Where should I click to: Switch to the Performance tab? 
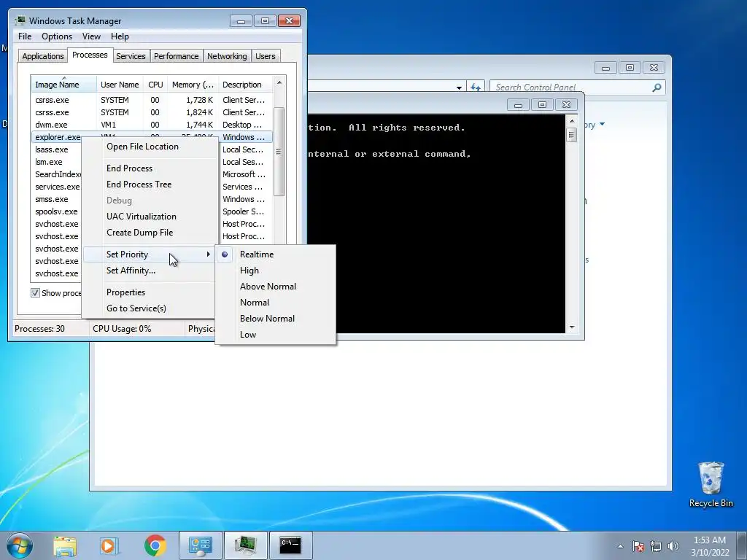(176, 56)
